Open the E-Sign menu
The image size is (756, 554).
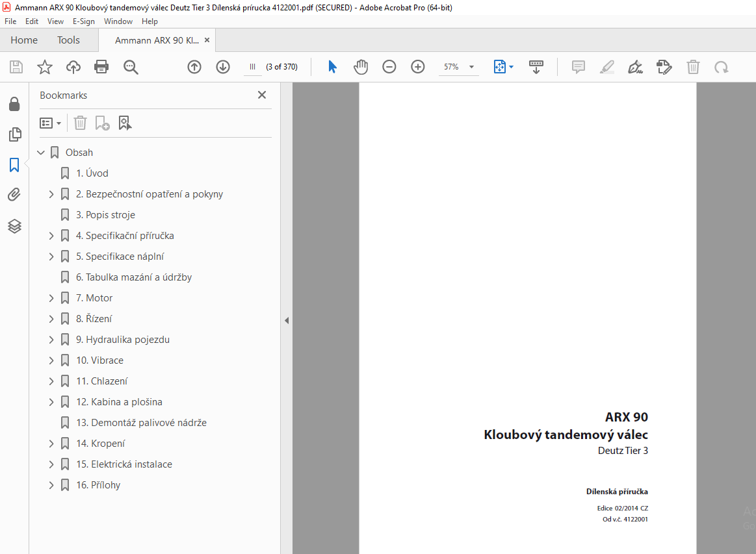coord(83,21)
